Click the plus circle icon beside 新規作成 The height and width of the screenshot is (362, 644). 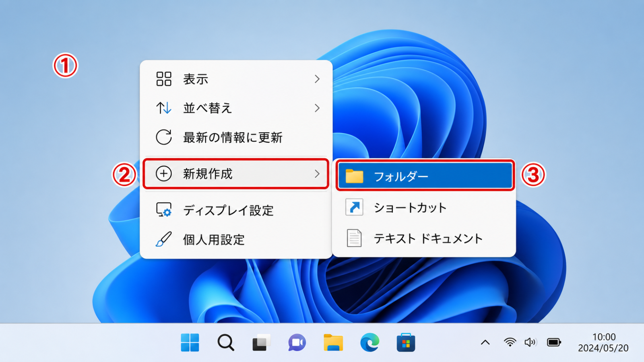coord(164,174)
